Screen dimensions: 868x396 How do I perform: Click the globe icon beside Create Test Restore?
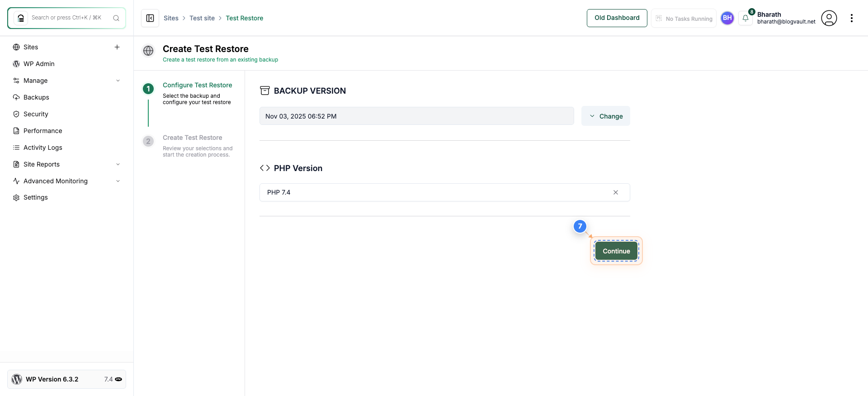148,51
